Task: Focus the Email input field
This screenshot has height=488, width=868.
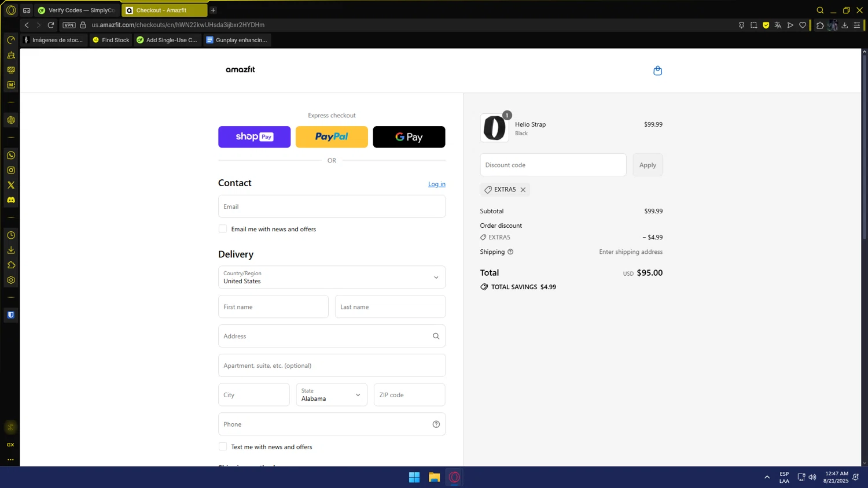Action: coord(332,206)
